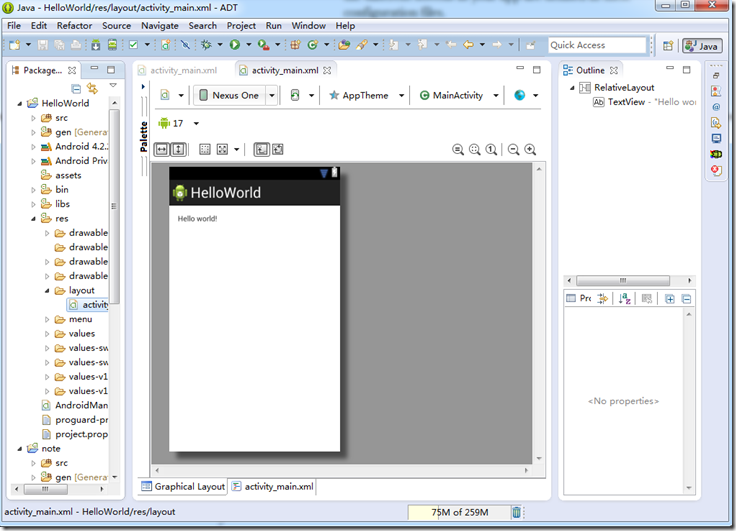Close the active activity_main.xml editor tab
This screenshot has width=736, height=531.
click(x=327, y=70)
